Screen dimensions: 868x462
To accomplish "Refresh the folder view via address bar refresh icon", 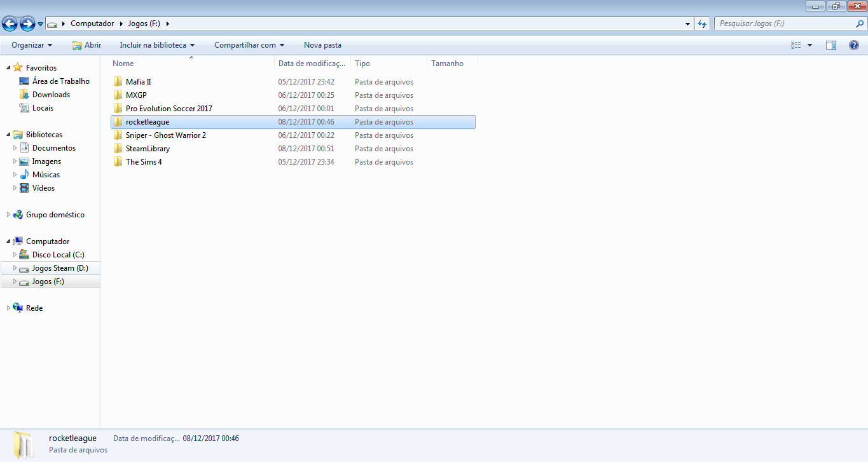I will 702,24.
